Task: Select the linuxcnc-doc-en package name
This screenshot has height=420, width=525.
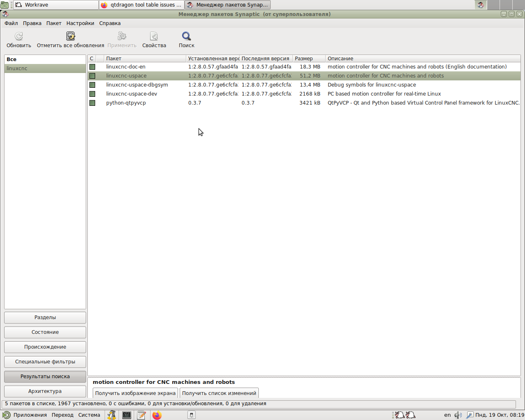Action: tap(126, 67)
